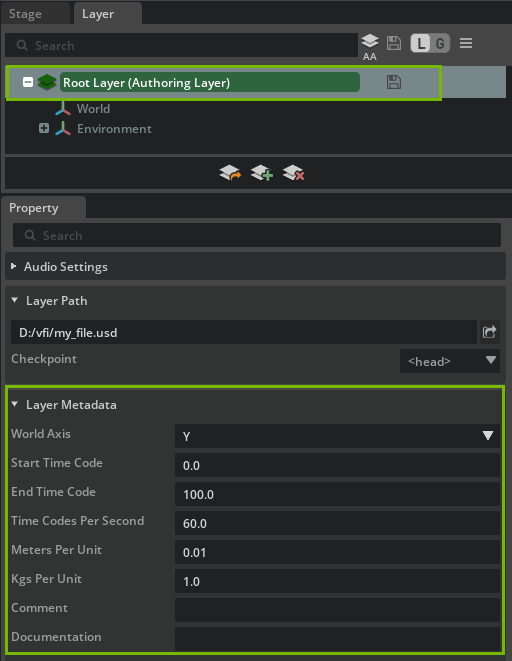This screenshot has height=661, width=512.
Task: Collapse the Layer Path section
Action: coord(15,300)
